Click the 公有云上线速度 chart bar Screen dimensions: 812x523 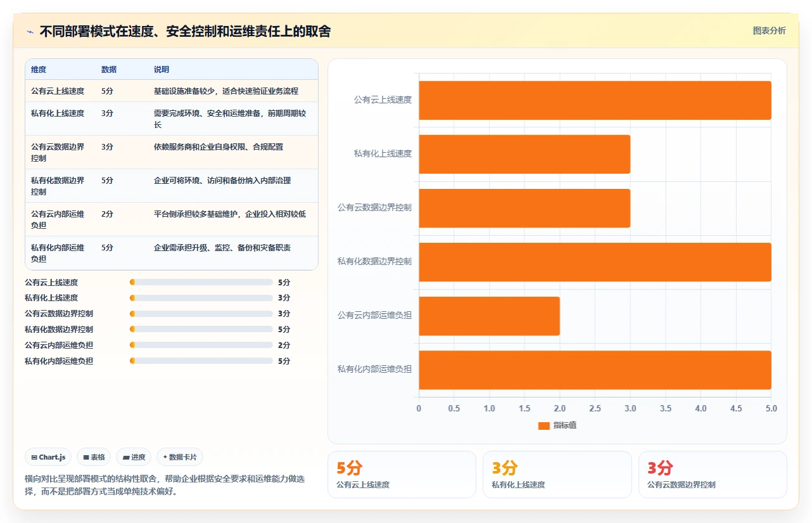tap(595, 100)
